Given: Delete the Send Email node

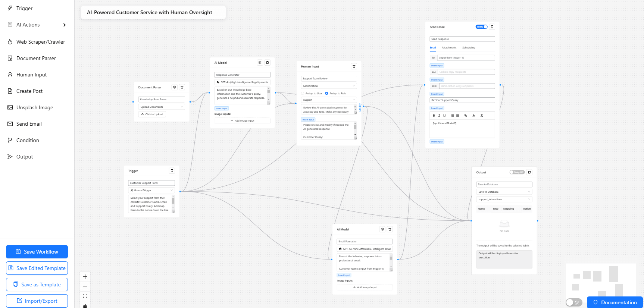Looking at the screenshot, I should [492, 27].
